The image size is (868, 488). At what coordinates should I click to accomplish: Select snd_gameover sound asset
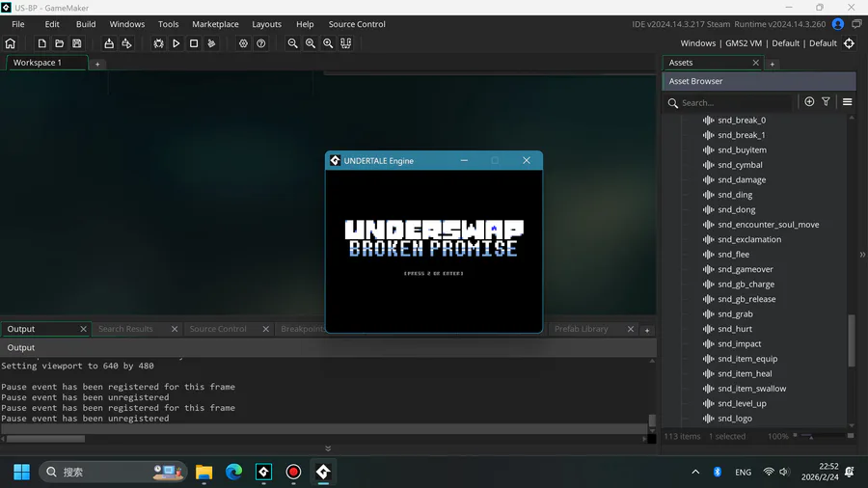click(746, 269)
